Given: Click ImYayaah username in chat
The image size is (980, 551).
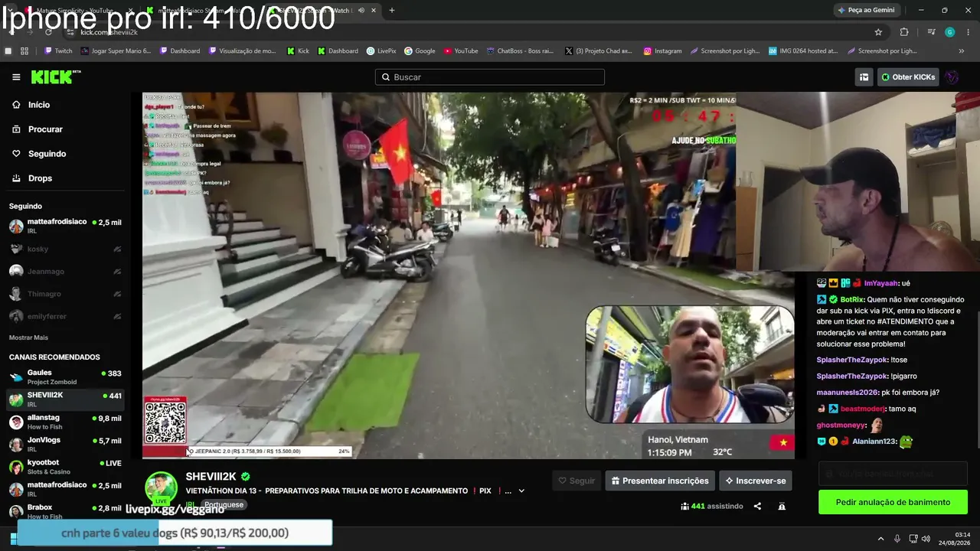Looking at the screenshot, I should click(x=881, y=283).
